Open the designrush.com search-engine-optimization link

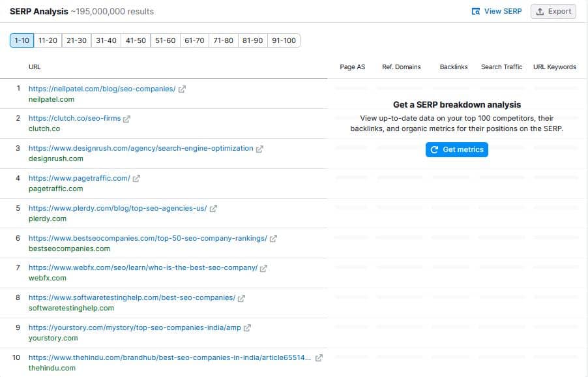coord(141,148)
